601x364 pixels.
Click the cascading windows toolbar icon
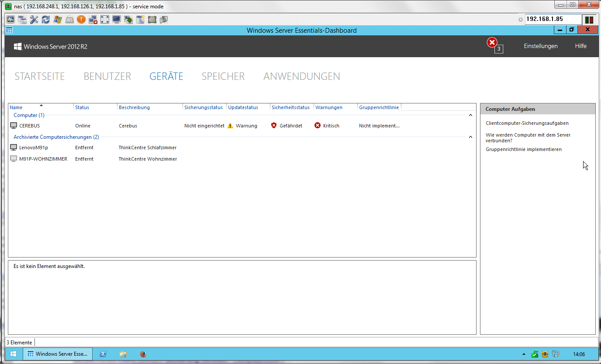(22, 20)
